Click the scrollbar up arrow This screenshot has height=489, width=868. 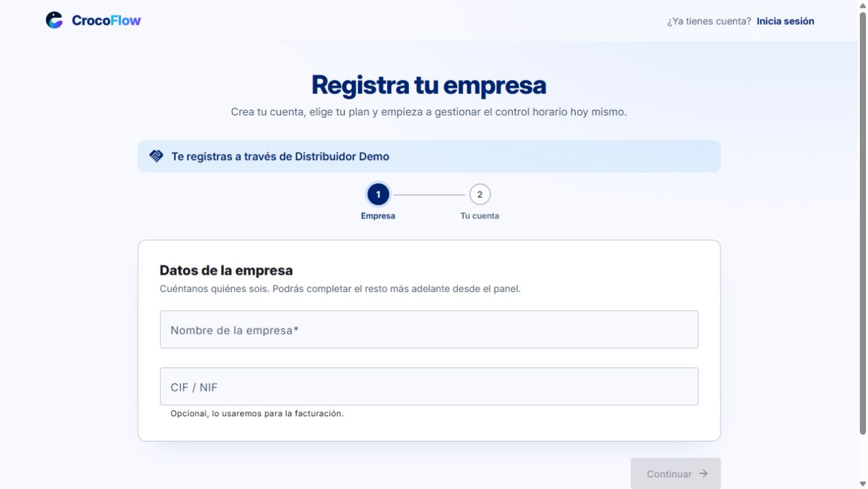863,5
